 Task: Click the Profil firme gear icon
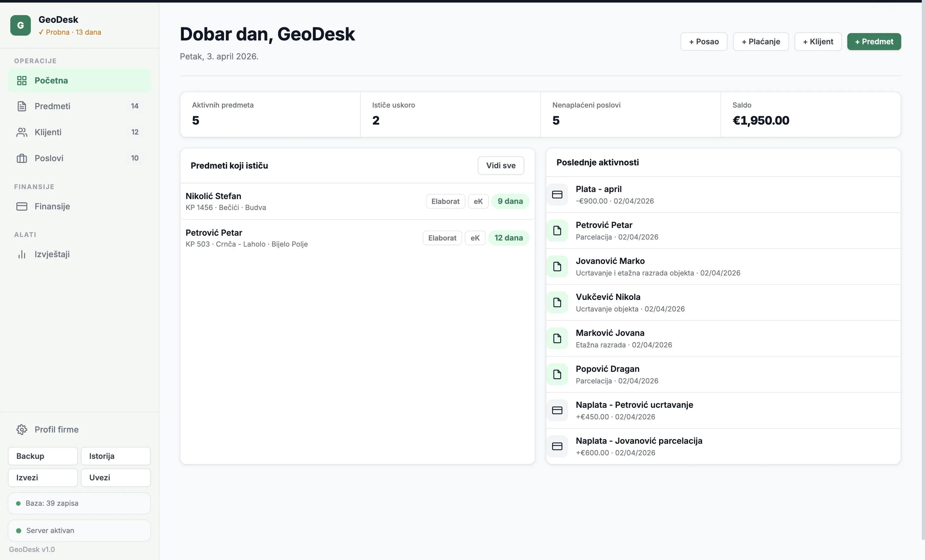[x=22, y=429]
